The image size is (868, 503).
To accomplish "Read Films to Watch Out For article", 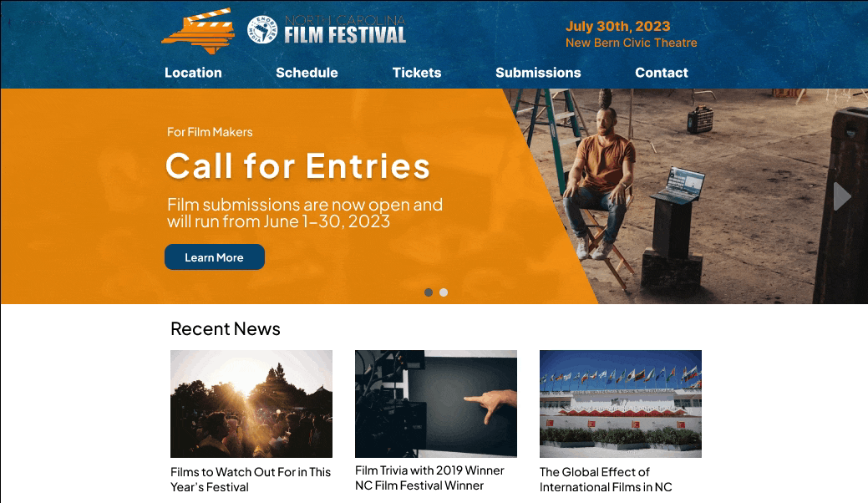I will pos(251,480).
